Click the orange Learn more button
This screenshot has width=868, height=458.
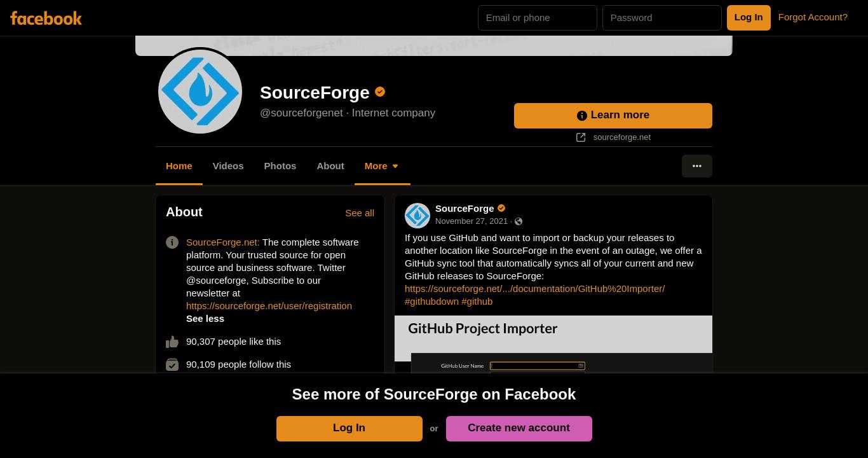(613, 116)
